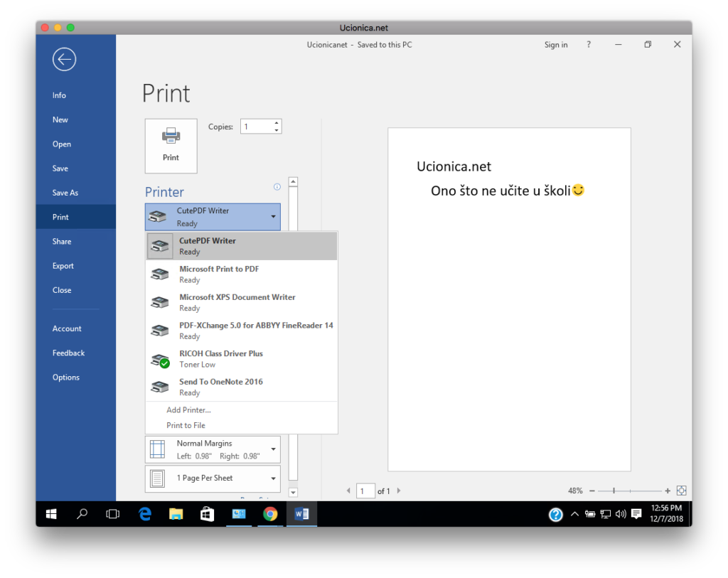Collapse the CutePDF Writer printer dropdown
The width and height of the screenshot is (728, 578).
[273, 217]
